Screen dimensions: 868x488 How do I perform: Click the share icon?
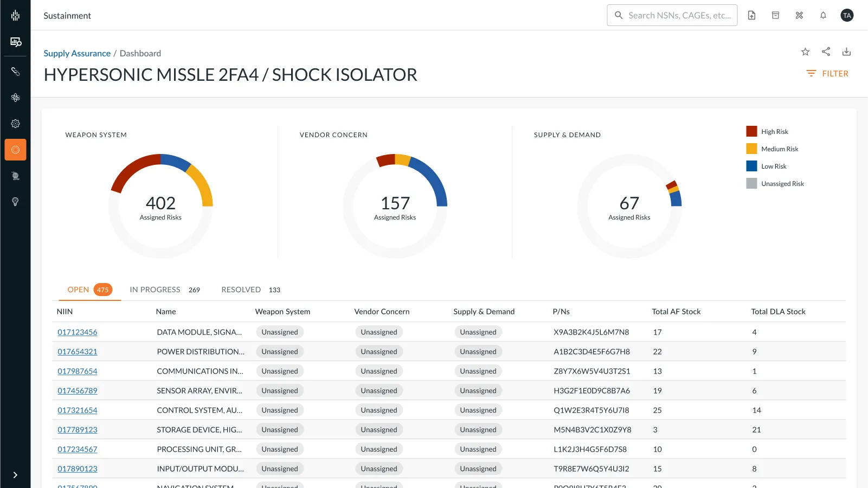coord(826,52)
